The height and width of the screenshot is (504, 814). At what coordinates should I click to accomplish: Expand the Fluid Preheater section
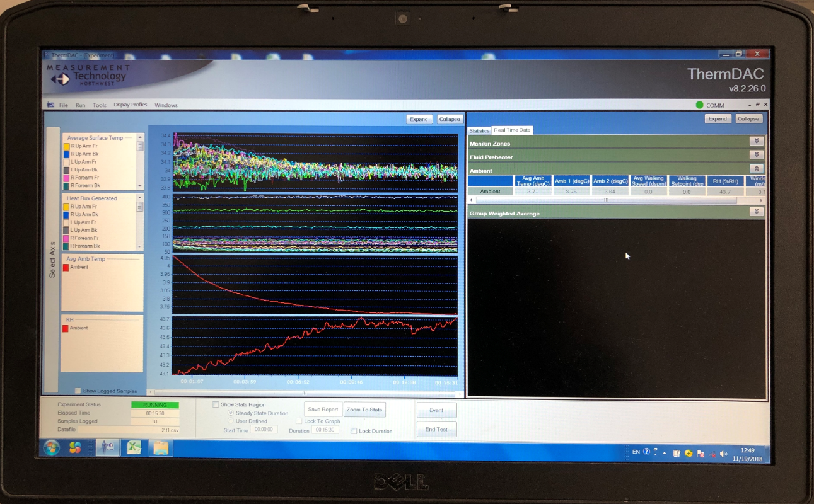pos(757,155)
